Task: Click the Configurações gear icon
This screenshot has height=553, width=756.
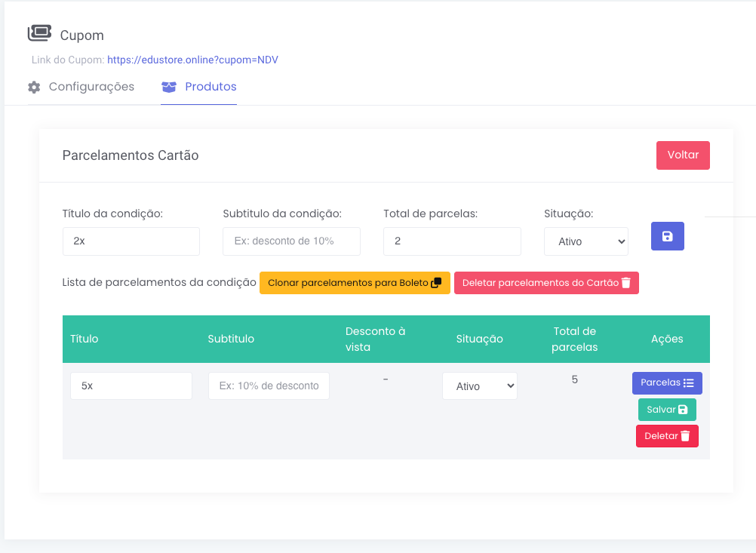Action: pos(34,87)
